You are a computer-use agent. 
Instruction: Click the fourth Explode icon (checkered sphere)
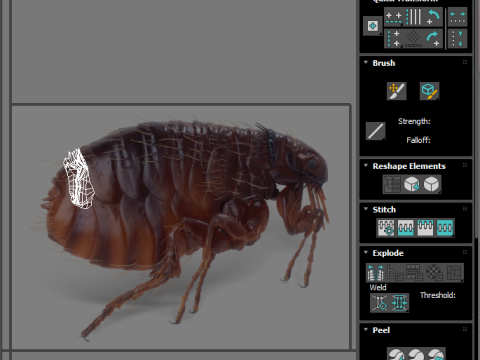click(x=434, y=273)
